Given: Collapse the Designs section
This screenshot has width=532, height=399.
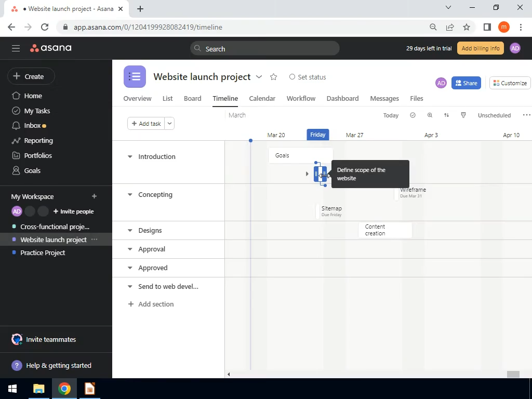Looking at the screenshot, I should pos(129,230).
